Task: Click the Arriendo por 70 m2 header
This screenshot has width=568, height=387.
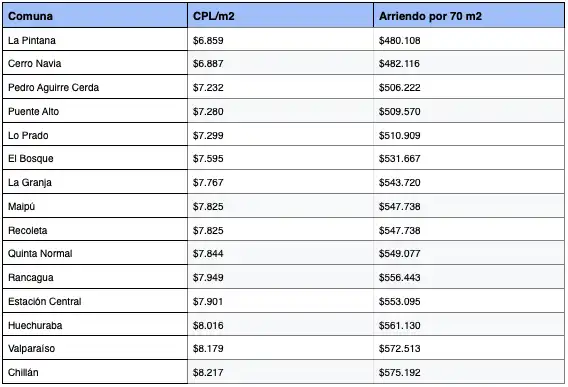Action: coord(469,16)
